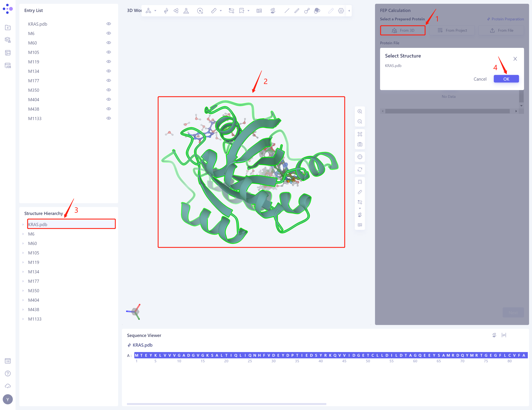
Task: Choose the ball-and-stick representation style
Action: pyautogui.click(x=307, y=11)
